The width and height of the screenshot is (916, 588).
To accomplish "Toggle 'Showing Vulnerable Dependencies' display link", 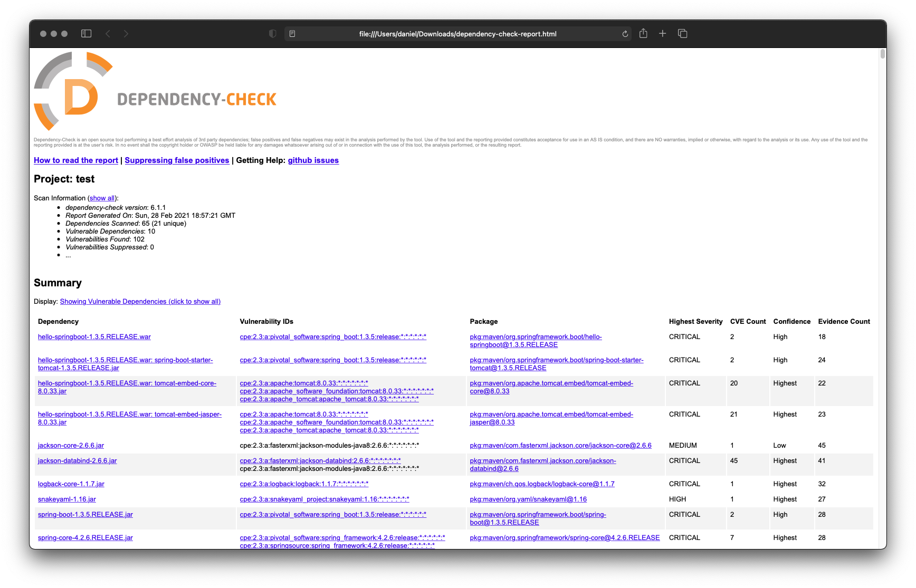I will [140, 302].
